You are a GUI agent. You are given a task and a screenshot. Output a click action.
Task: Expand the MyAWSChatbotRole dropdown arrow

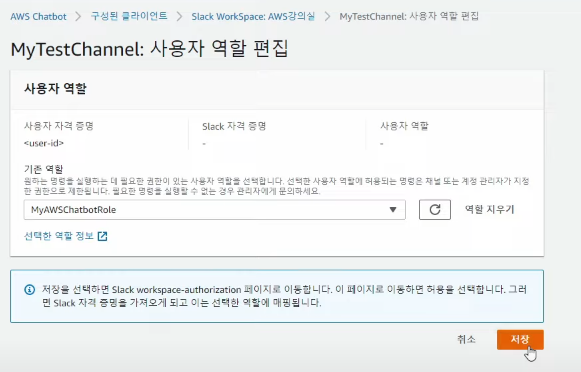click(393, 210)
